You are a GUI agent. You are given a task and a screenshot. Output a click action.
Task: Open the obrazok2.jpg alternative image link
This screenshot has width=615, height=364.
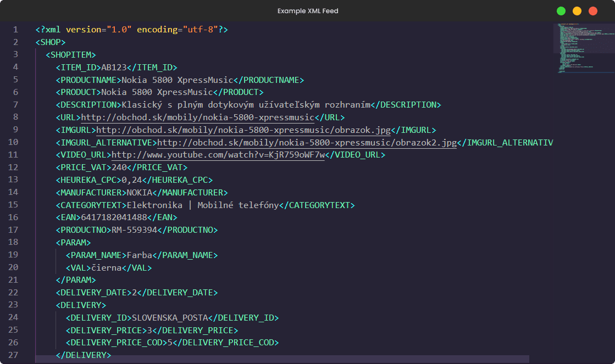(x=307, y=143)
